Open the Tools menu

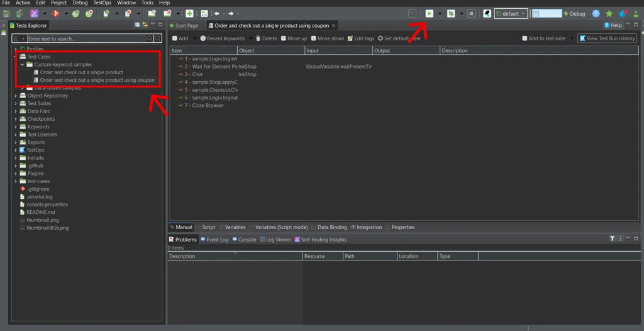click(x=147, y=3)
